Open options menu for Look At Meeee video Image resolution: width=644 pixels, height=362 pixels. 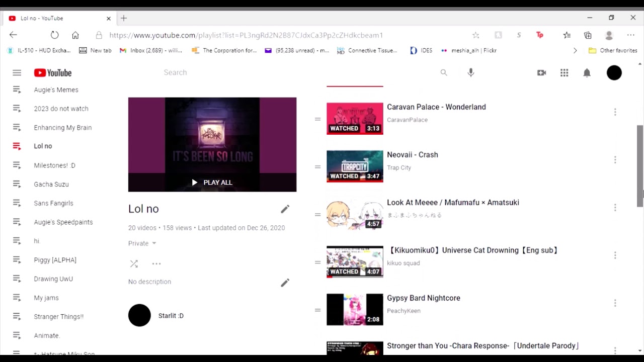pos(615,208)
